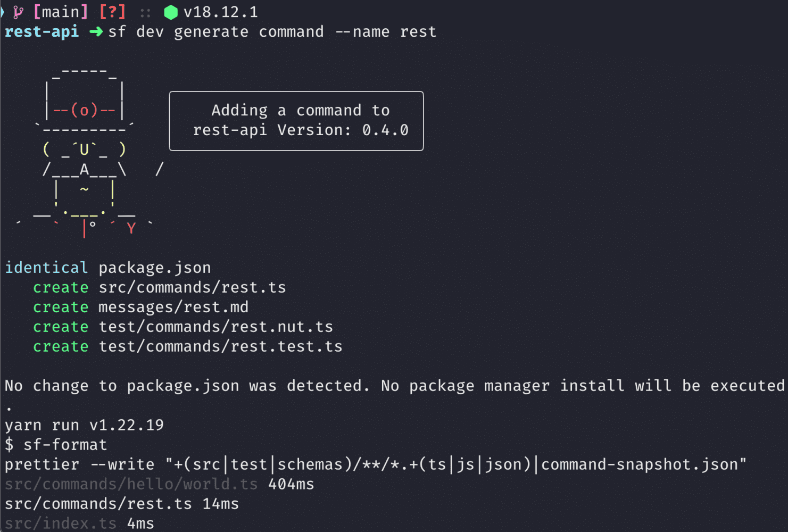Click the cyan "identical" status word
Image resolution: width=788 pixels, height=532 pixels.
pos(46,268)
